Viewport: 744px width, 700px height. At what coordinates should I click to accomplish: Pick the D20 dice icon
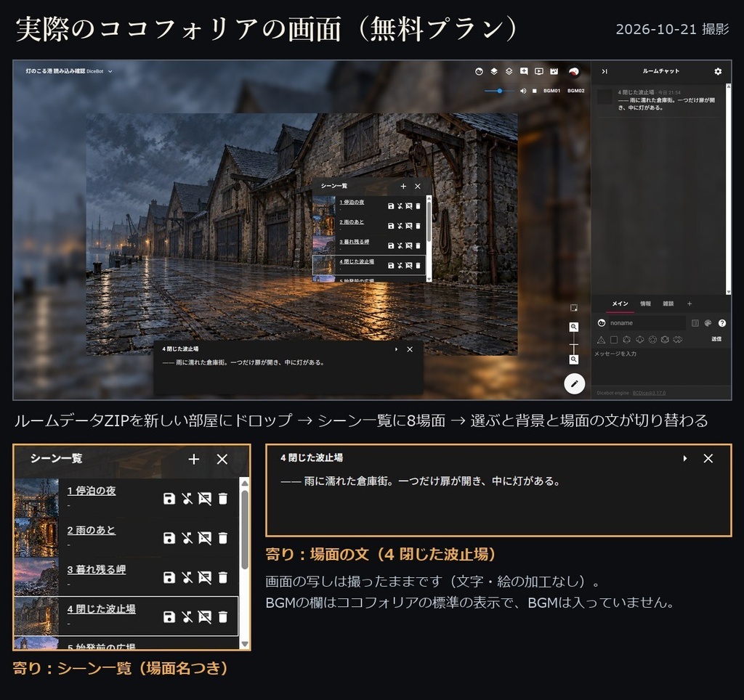[665, 340]
